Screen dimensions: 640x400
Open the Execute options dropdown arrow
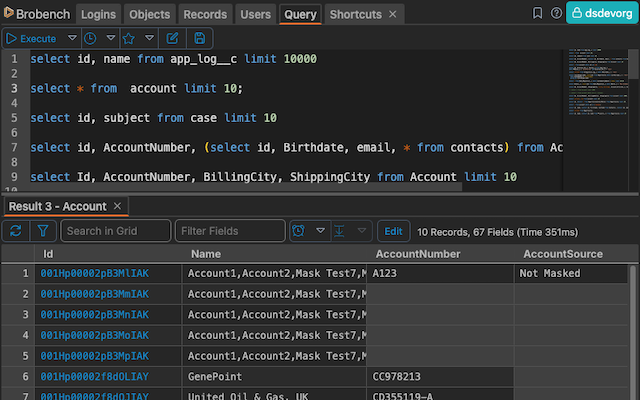pyautogui.click(x=70, y=38)
